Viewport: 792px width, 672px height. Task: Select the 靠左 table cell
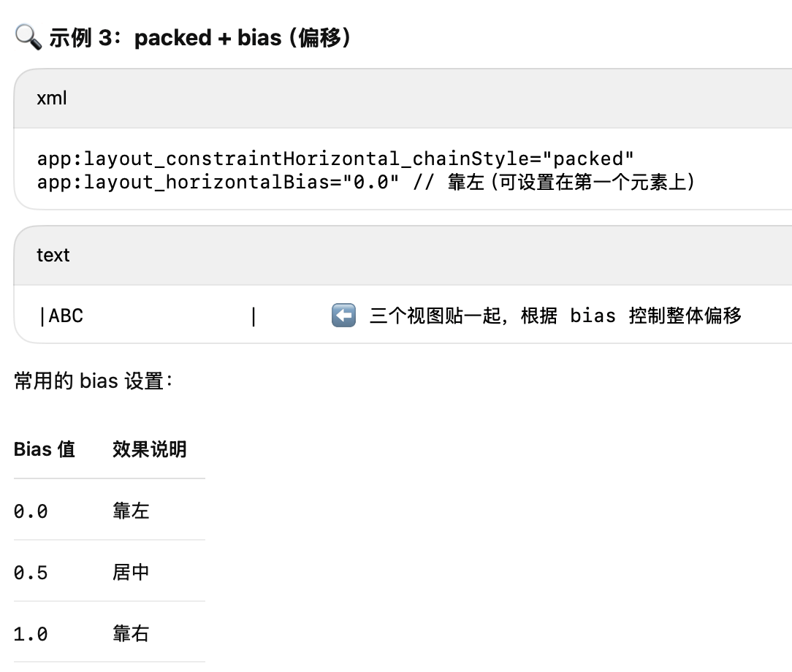click(131, 511)
